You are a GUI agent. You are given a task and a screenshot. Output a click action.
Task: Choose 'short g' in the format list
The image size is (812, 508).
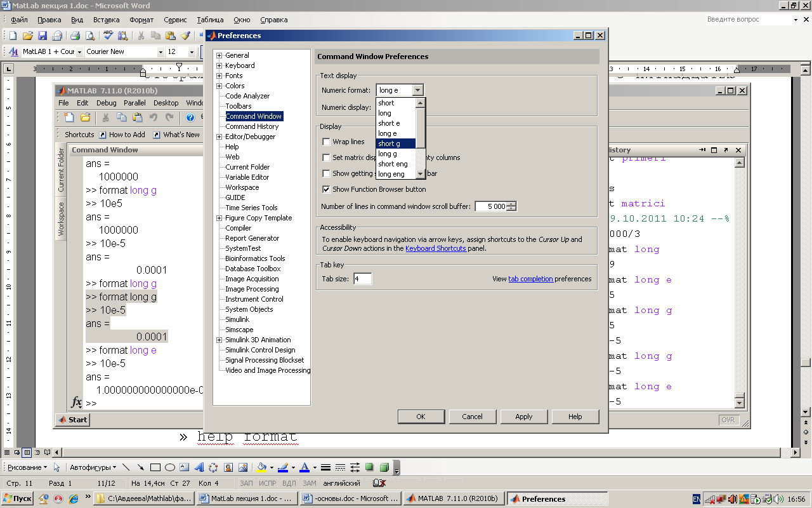396,144
